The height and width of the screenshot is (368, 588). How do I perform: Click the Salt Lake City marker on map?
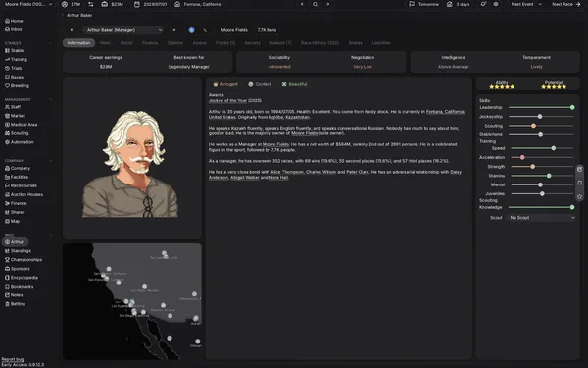pyautogui.click(x=164, y=253)
